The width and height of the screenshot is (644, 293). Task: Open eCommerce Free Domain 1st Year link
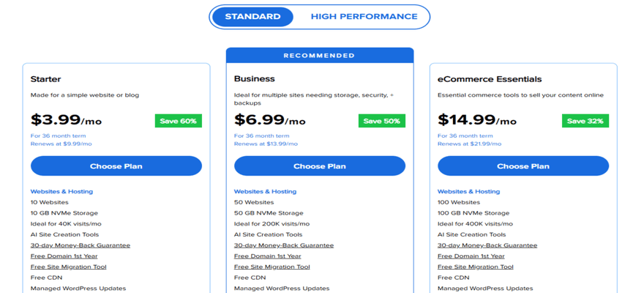pos(471,256)
